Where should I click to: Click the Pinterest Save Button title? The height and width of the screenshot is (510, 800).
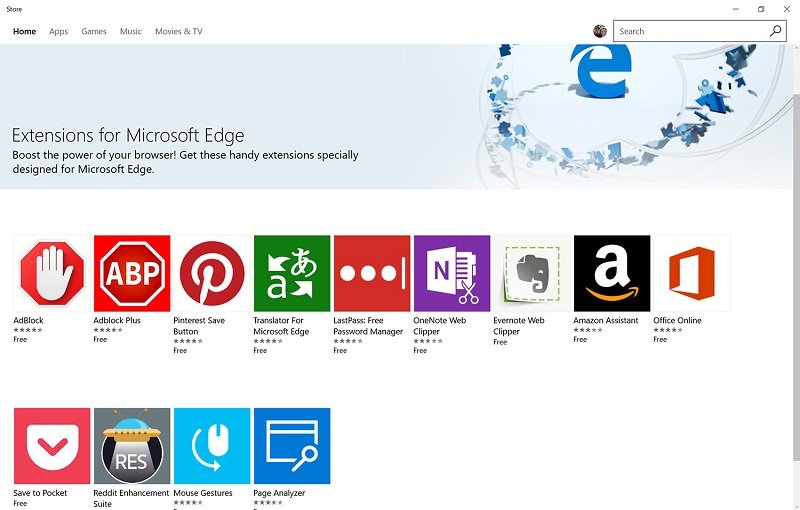pyautogui.click(x=199, y=326)
